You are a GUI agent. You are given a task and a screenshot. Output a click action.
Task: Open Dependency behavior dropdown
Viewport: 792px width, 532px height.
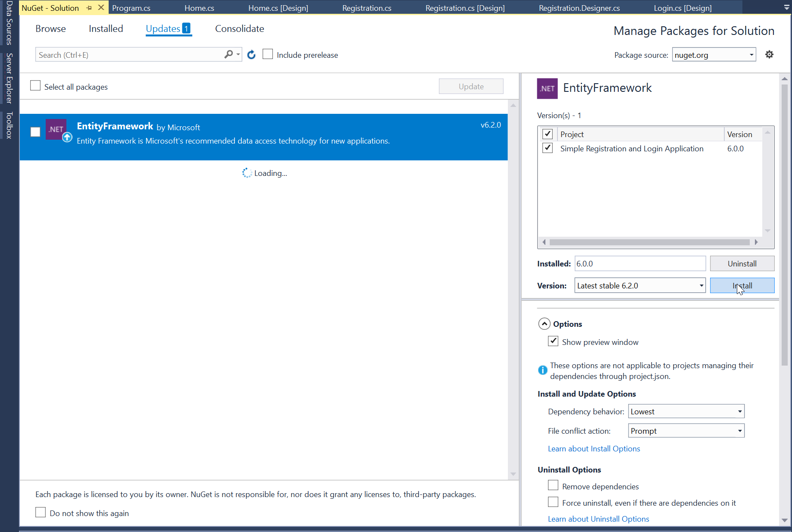686,411
